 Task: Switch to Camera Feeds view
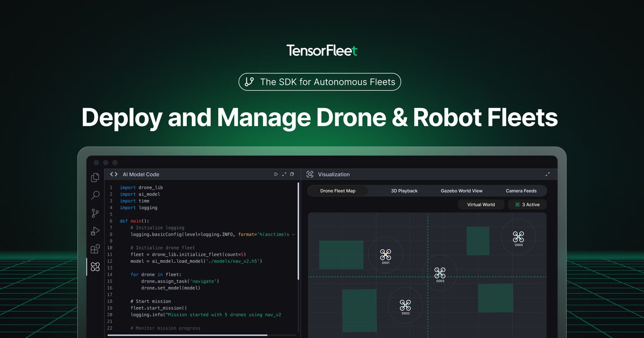coord(521,191)
